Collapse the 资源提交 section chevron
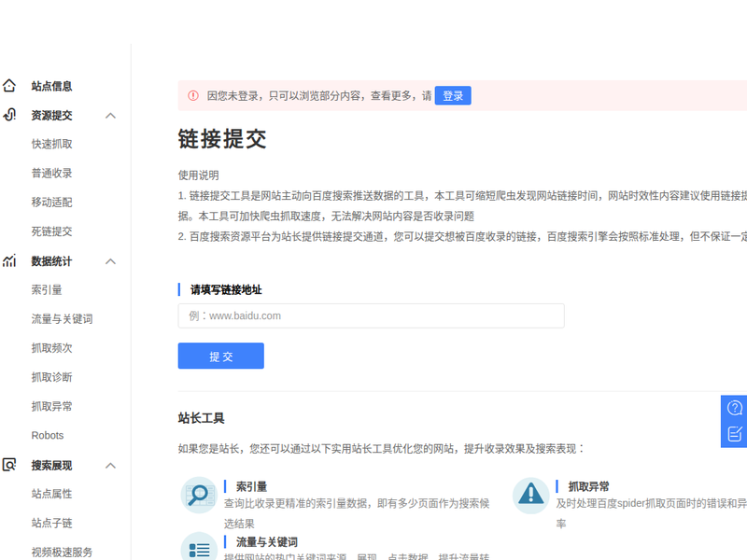Image resolution: width=747 pixels, height=560 pixels. click(110, 115)
